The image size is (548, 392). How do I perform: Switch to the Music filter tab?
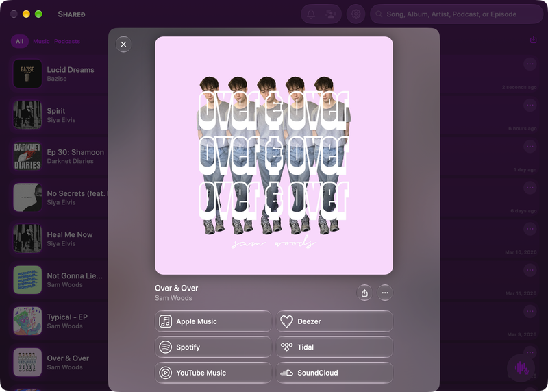point(41,41)
